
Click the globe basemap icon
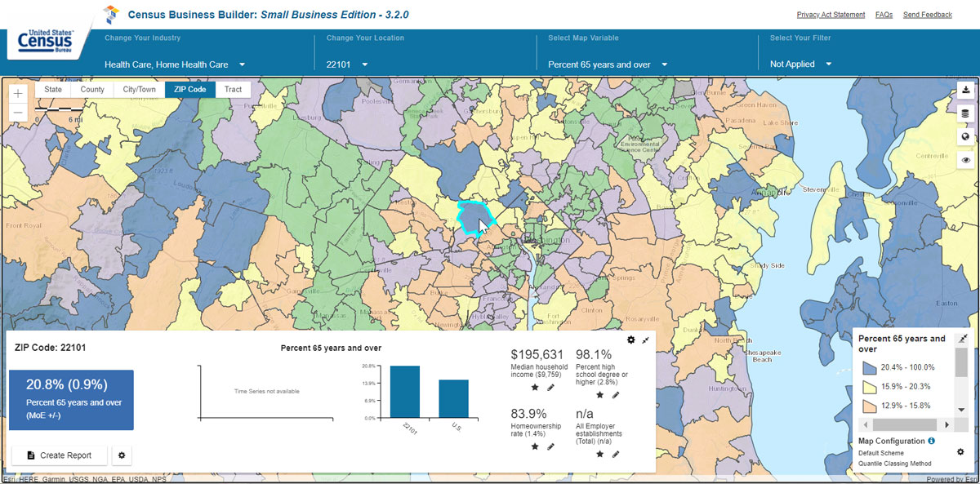[x=966, y=137]
